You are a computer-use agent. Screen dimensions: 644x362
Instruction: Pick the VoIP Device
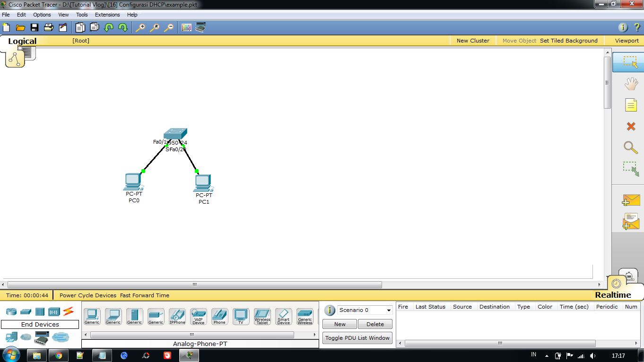198,317
